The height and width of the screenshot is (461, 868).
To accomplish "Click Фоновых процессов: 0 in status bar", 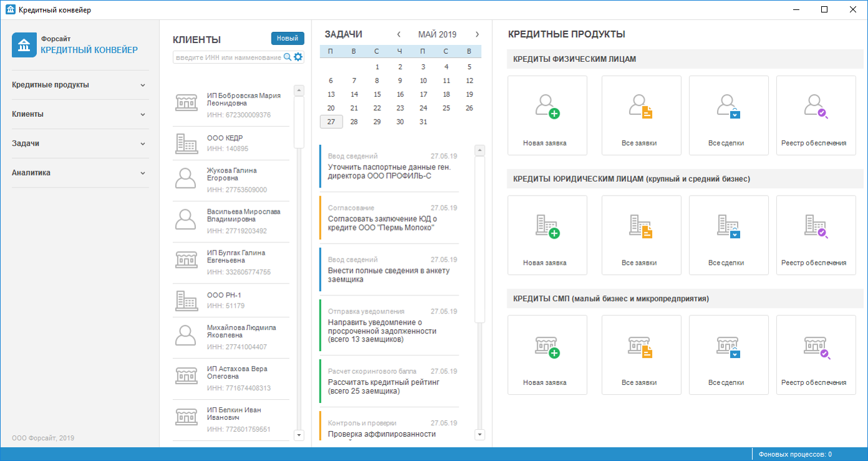I will click(x=795, y=455).
